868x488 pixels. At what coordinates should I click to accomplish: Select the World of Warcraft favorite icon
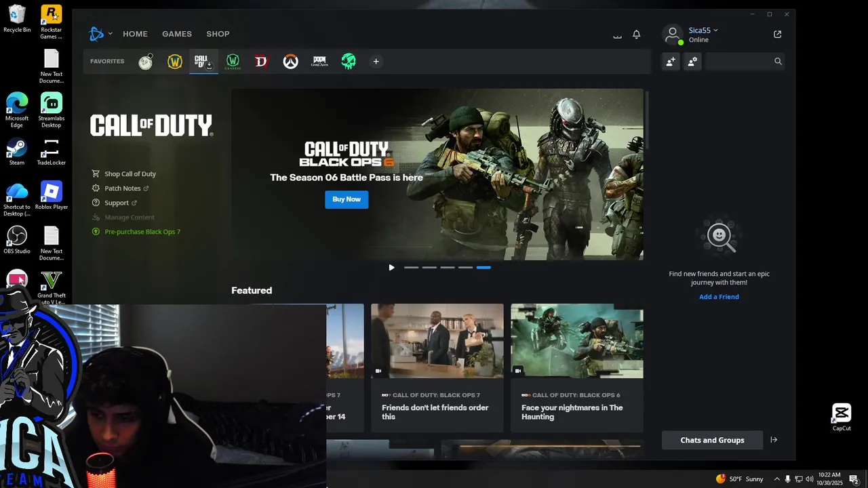[175, 62]
